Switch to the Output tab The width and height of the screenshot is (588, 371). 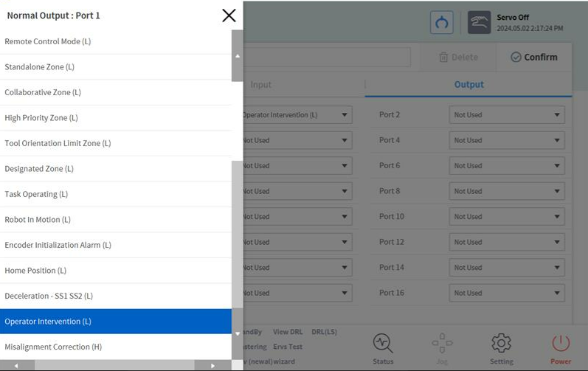[468, 85]
